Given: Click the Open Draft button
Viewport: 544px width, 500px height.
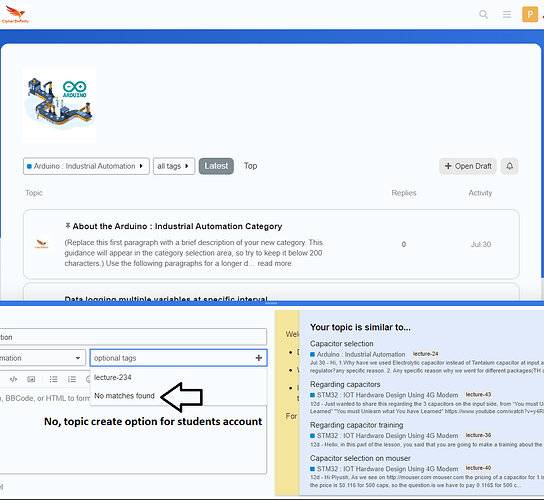Looking at the screenshot, I should click(468, 166).
